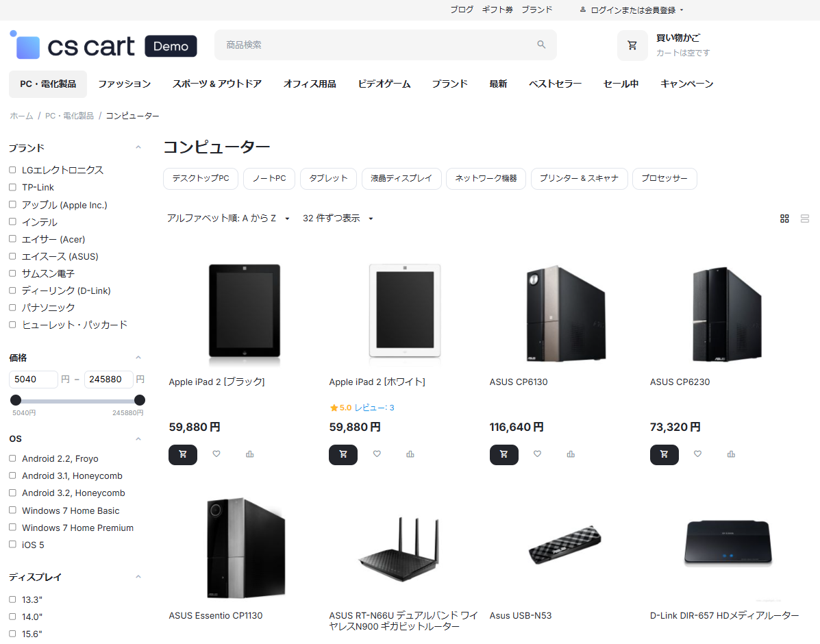Add ASUS CP6130 to wishlist
Viewport: 820px width, 644px height.
[537, 454]
